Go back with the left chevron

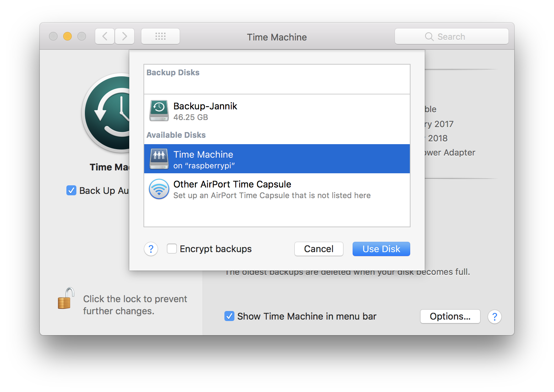(x=105, y=36)
